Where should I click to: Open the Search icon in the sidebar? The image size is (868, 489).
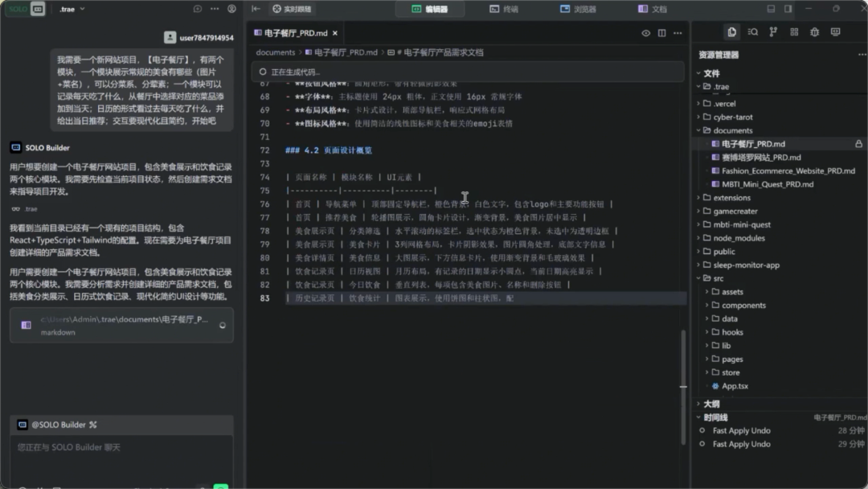pyautogui.click(x=753, y=32)
